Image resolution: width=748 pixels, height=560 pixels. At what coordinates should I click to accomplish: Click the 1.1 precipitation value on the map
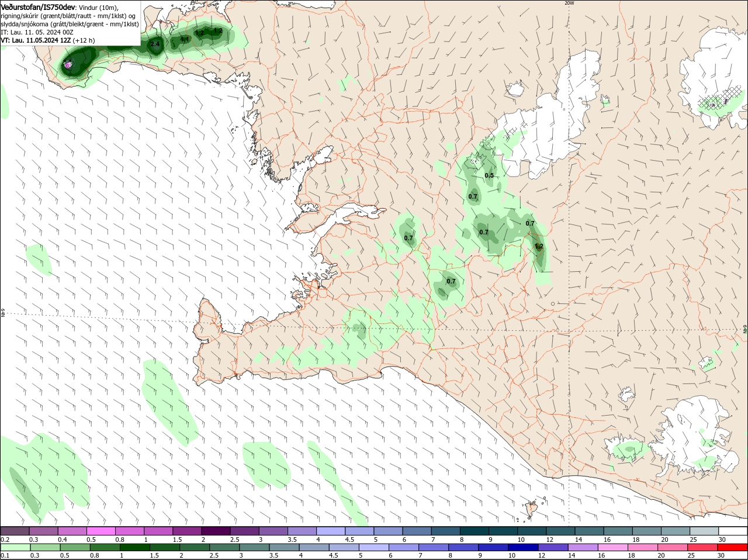[x=185, y=39]
